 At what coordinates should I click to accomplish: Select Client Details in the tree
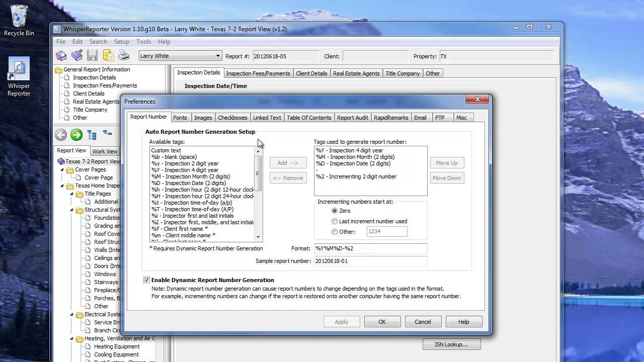pos(89,94)
